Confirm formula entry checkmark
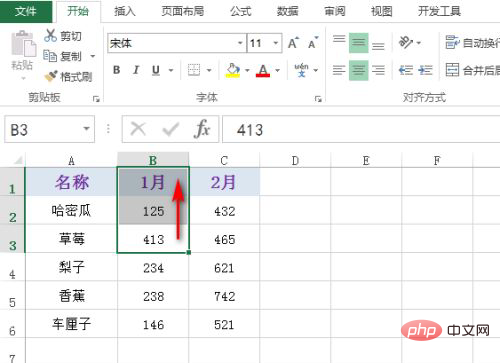This screenshot has width=500, height=363. click(170, 129)
